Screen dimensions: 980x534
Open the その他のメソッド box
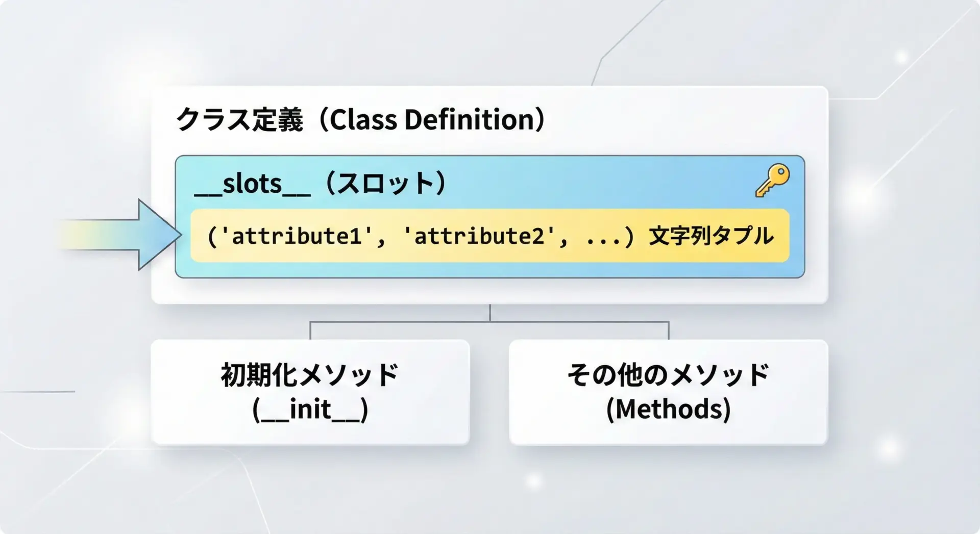pyautogui.click(x=668, y=392)
